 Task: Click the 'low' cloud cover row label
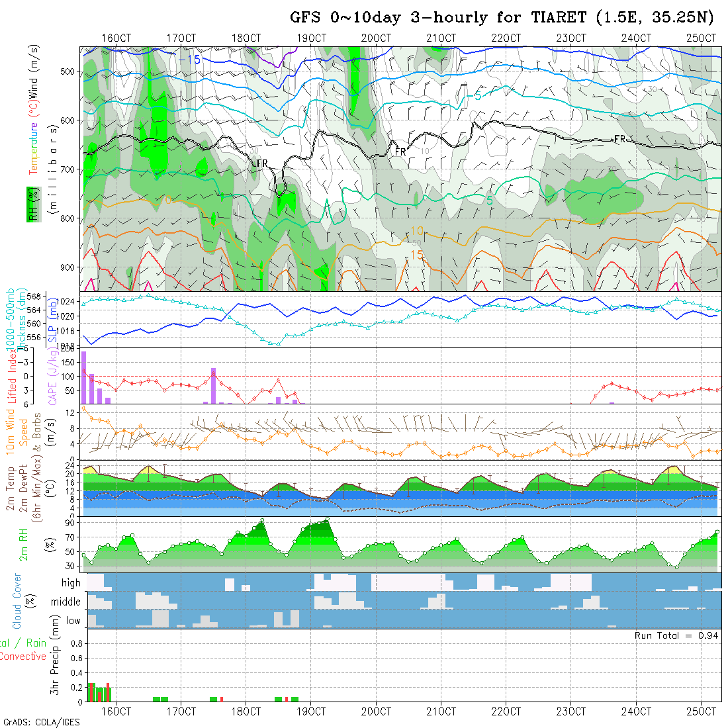pos(73,621)
